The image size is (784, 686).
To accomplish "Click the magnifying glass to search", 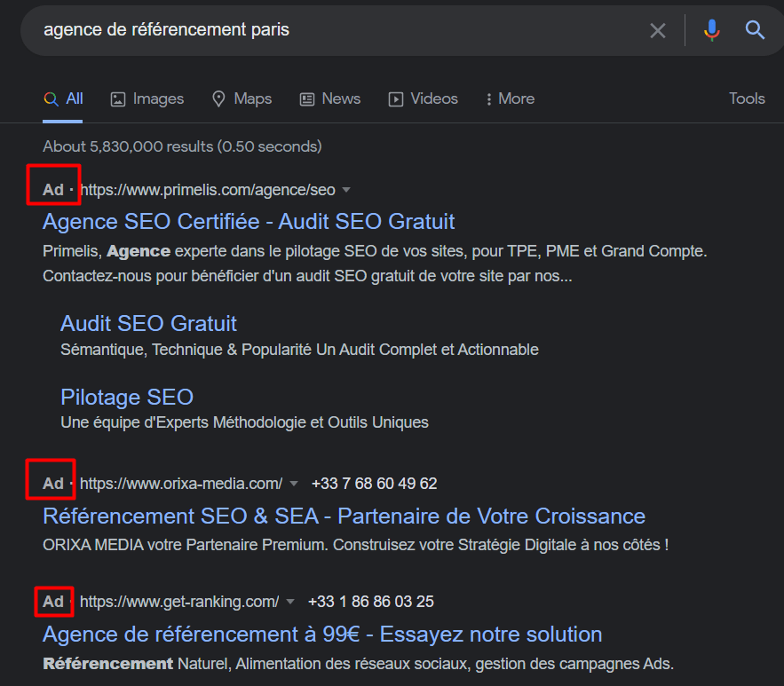I will pyautogui.click(x=754, y=30).
